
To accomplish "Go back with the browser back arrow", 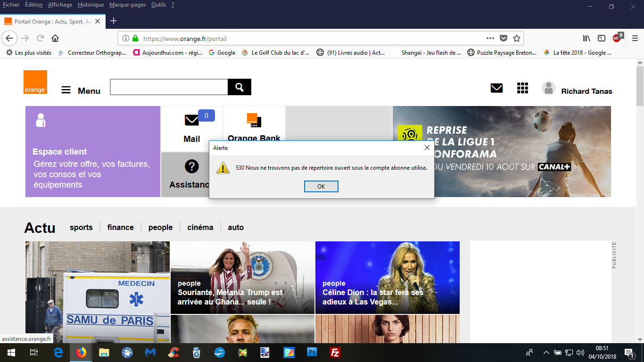I will (x=10, y=38).
